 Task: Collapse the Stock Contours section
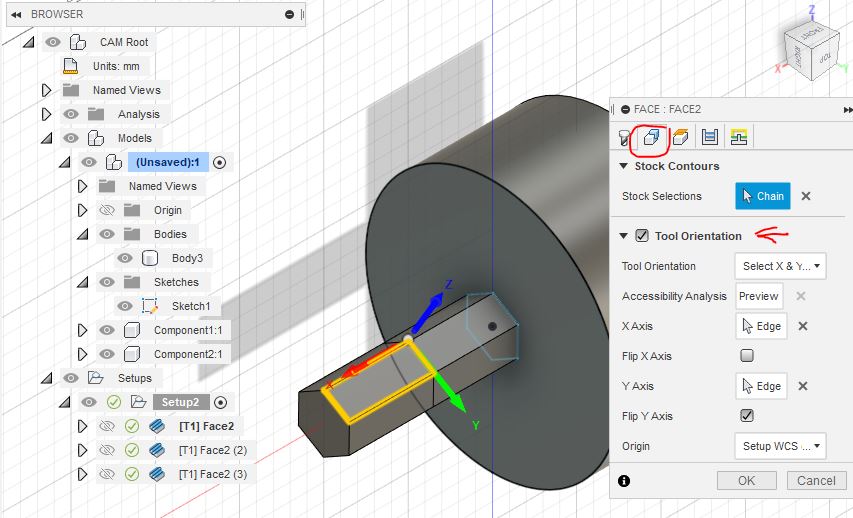(x=625, y=166)
